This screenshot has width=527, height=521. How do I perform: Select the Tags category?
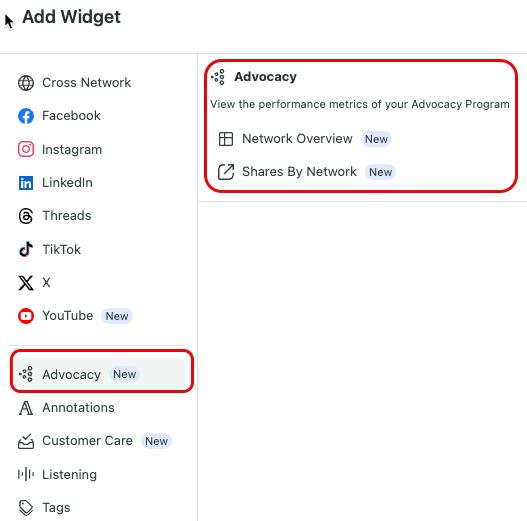(x=99, y=508)
